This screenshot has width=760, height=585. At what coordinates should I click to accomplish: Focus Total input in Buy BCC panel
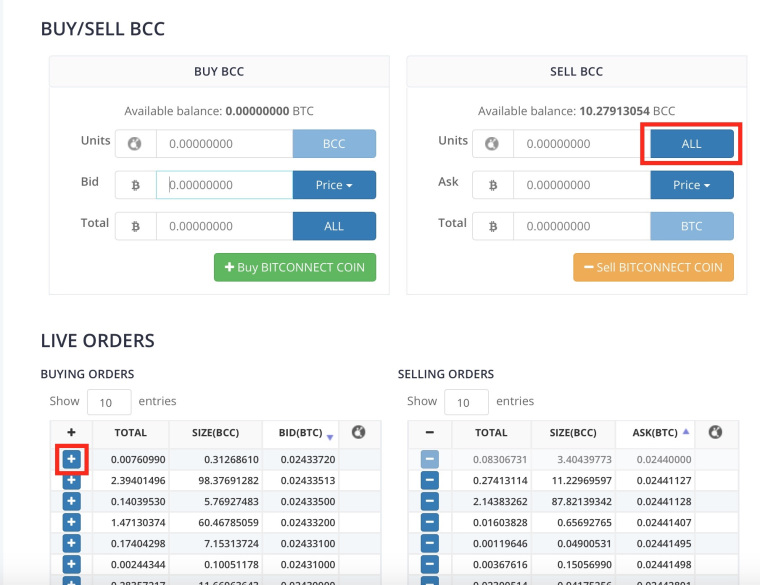tap(224, 226)
